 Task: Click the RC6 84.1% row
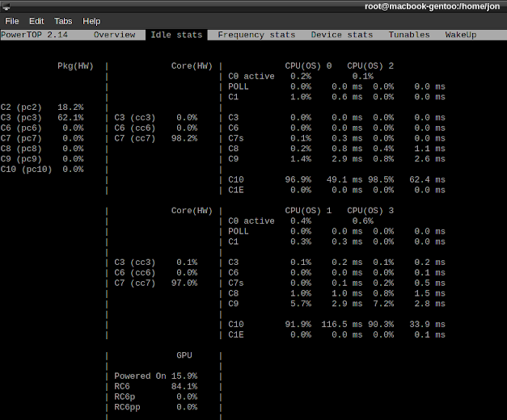click(x=156, y=386)
